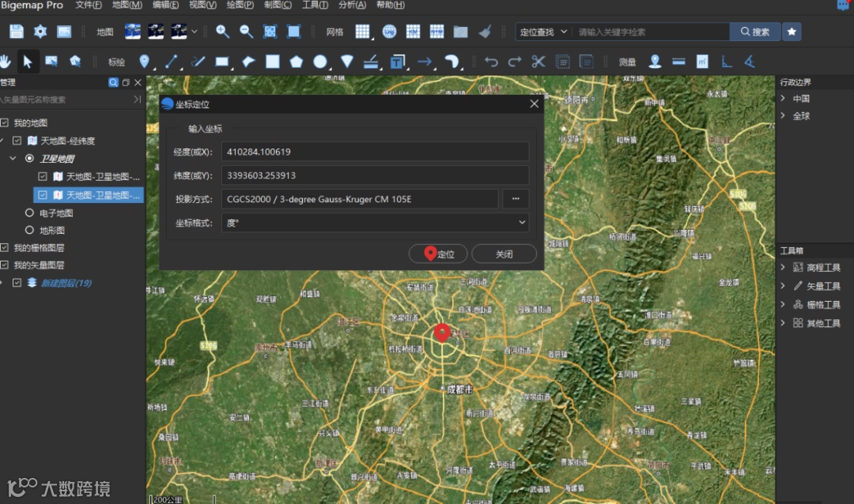Click the zoom in magnifier icon
Screen dimensions: 854x504
point(223,32)
